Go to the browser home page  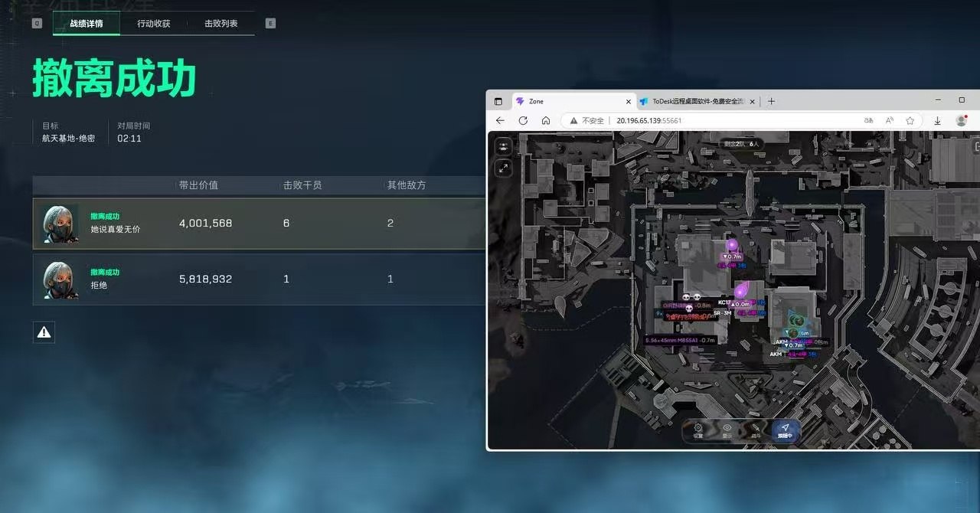click(x=546, y=120)
